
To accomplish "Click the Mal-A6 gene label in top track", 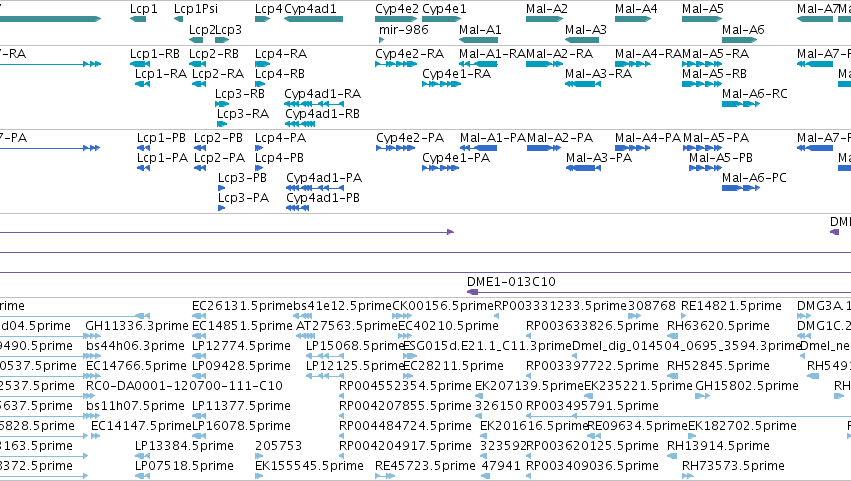I will coord(743,29).
